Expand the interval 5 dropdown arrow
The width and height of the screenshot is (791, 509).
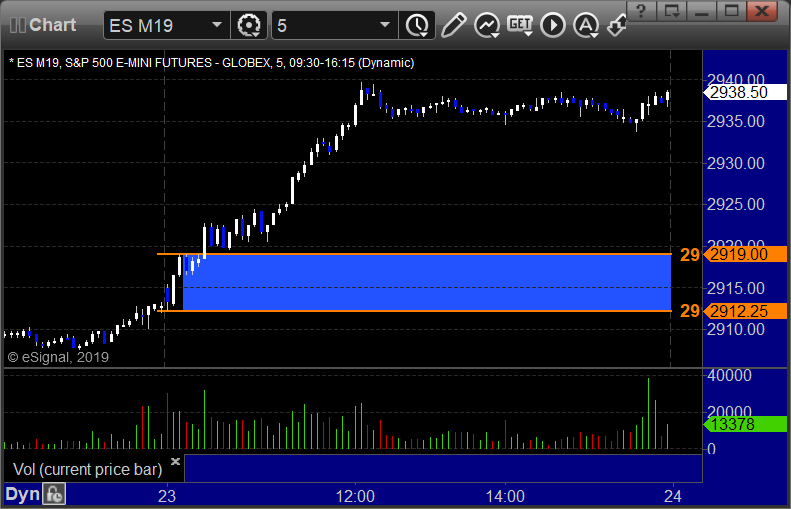(x=384, y=25)
